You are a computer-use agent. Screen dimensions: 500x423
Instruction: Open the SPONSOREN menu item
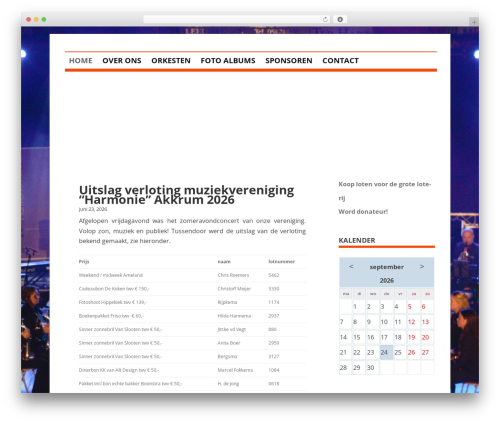(x=289, y=61)
